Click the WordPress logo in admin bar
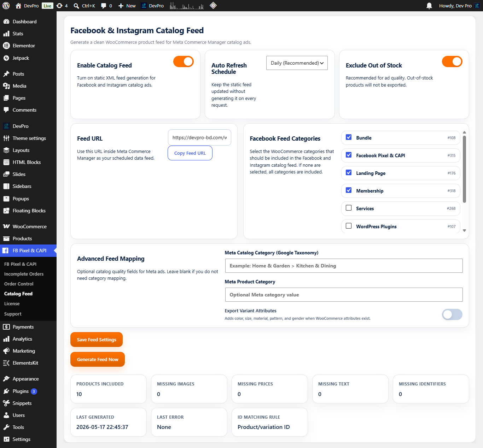 click(x=6, y=6)
